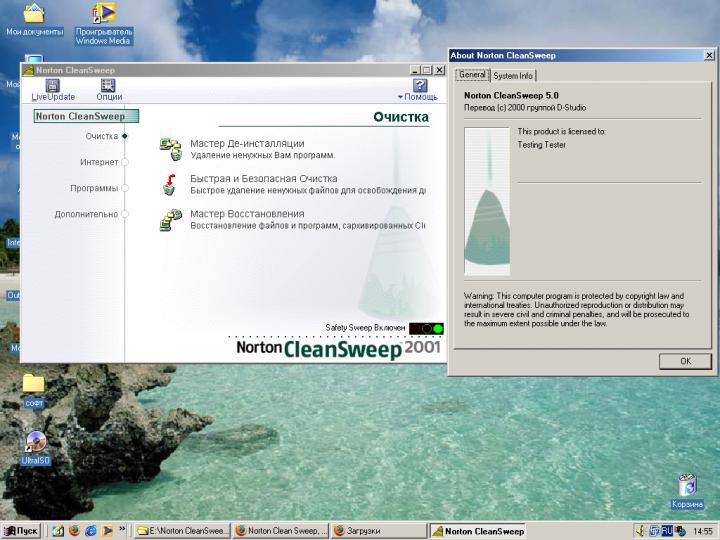The height and width of the screenshot is (540, 720).
Task: Select the Интернет category radio dot
Action: [125, 162]
